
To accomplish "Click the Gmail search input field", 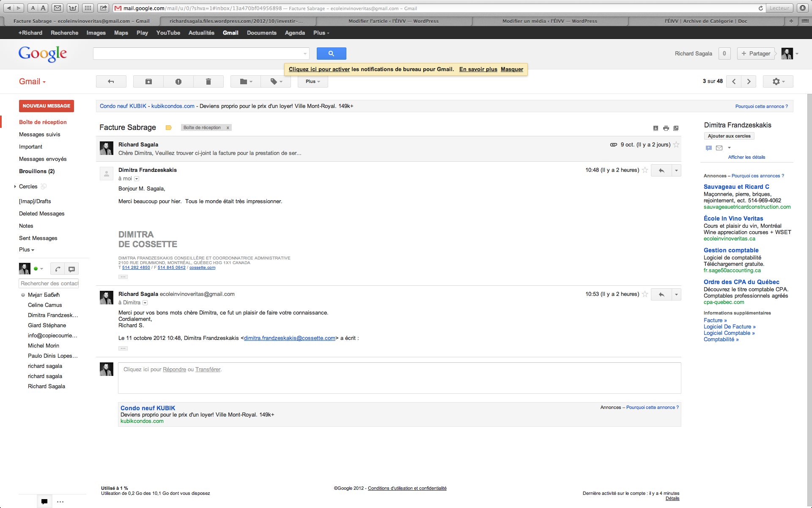I will pos(198,54).
